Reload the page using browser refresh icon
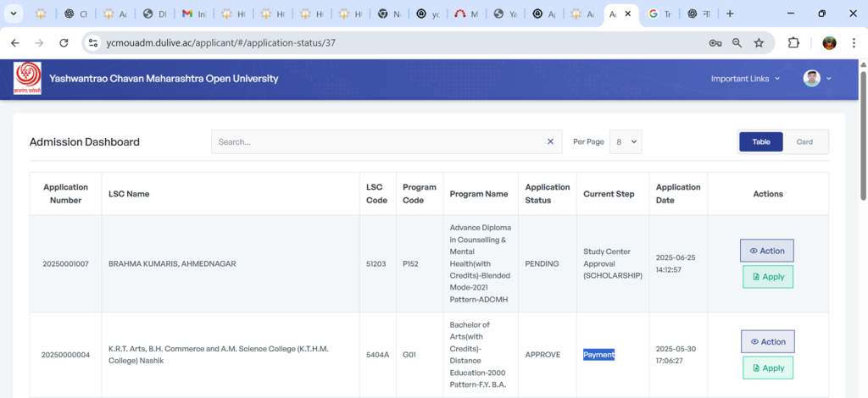This screenshot has width=868, height=398. pyautogui.click(x=64, y=42)
